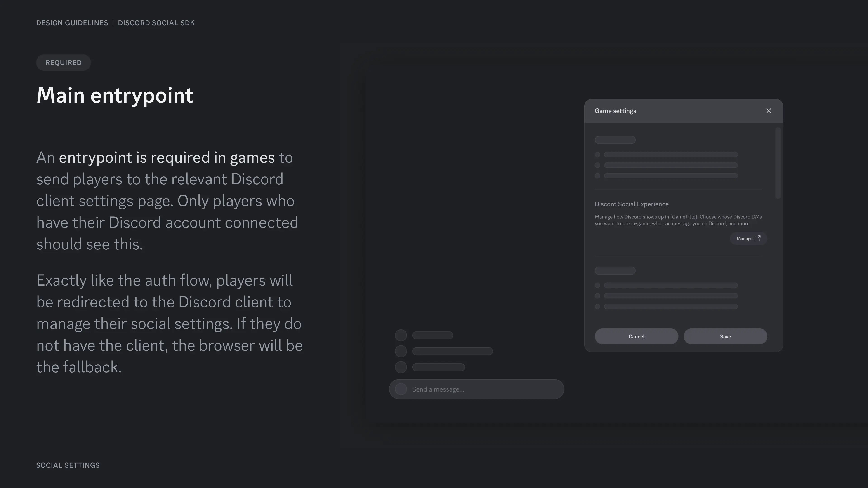Screen dimensions: 868x488
Task: Click the 'SOCIAL SETTINGS' footer label
Action: click(68, 465)
